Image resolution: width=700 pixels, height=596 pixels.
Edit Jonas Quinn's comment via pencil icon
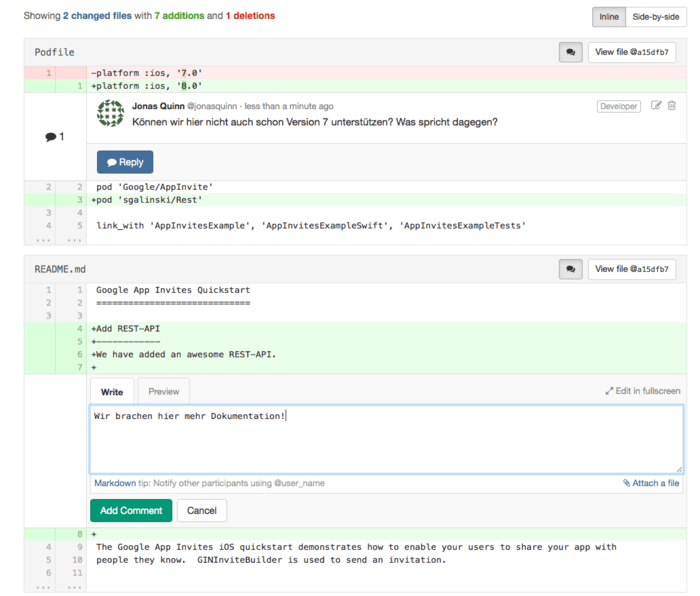(x=656, y=105)
